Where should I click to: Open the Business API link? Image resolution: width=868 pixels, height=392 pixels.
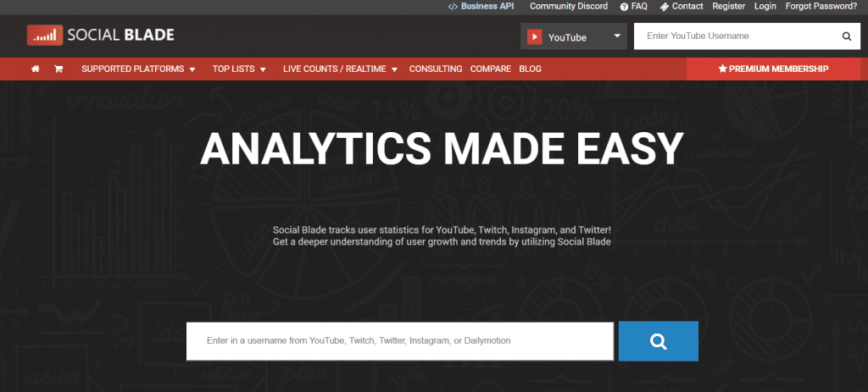481,7
